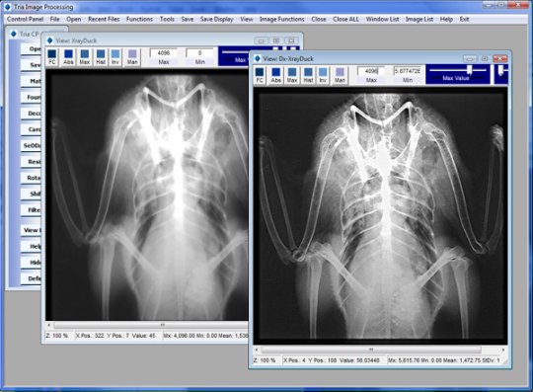
Task: Close the Dx-XrayDuck window
Action: [499, 59]
